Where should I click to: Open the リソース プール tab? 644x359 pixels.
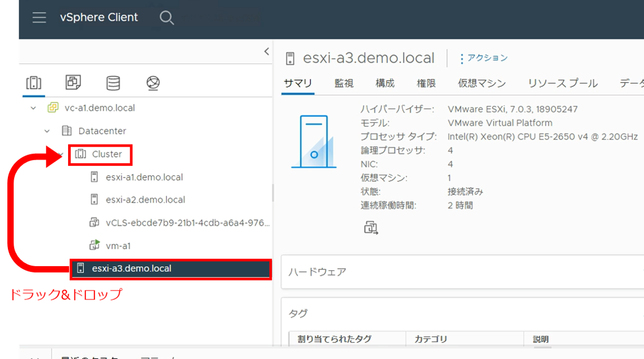(x=563, y=83)
